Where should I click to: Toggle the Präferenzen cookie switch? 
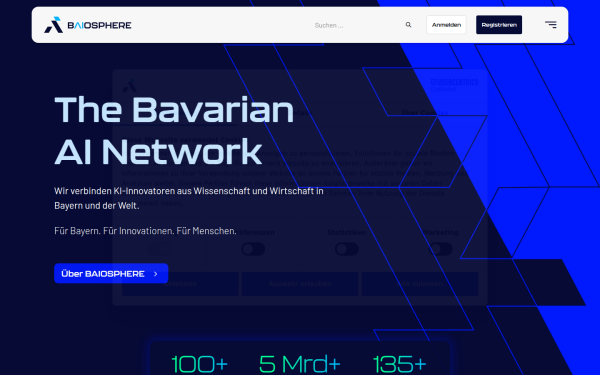coord(253,249)
